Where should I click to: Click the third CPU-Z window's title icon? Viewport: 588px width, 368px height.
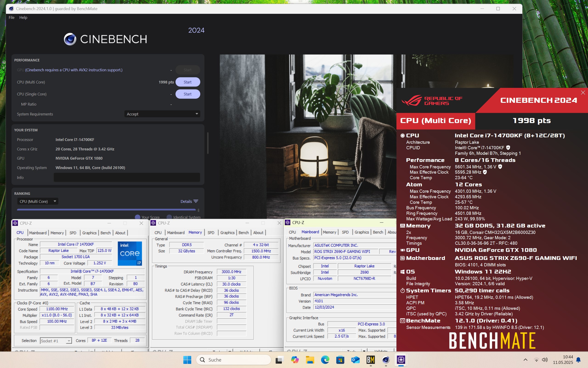[288, 222]
